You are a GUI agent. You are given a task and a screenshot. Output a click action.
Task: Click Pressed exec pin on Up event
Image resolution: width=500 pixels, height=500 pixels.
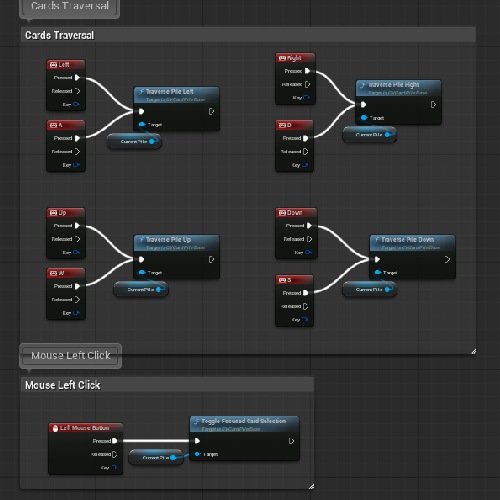[x=77, y=226]
